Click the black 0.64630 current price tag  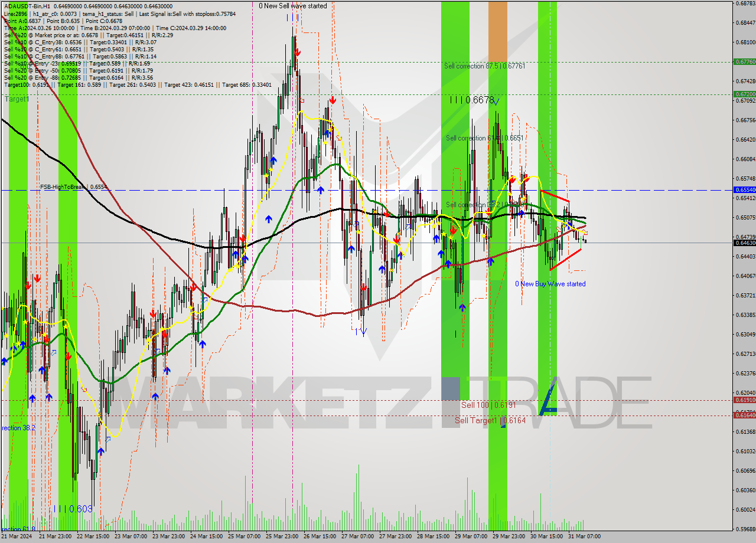tap(744, 243)
